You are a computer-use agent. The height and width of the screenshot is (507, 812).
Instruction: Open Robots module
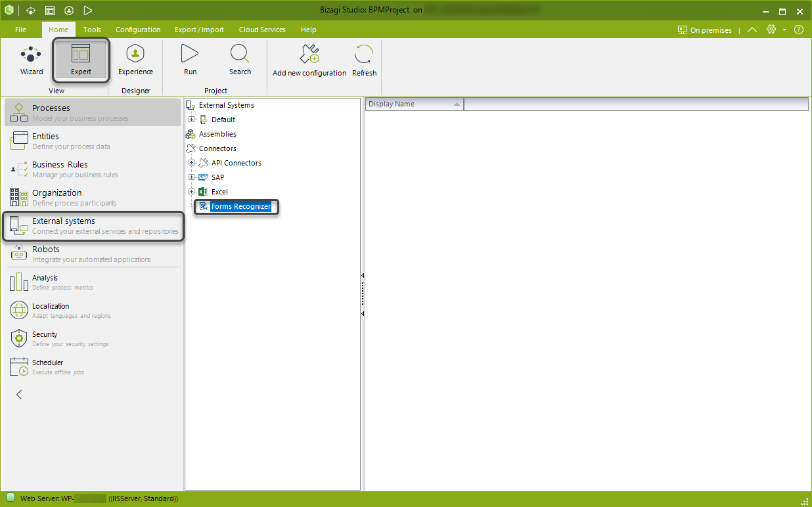coord(93,253)
